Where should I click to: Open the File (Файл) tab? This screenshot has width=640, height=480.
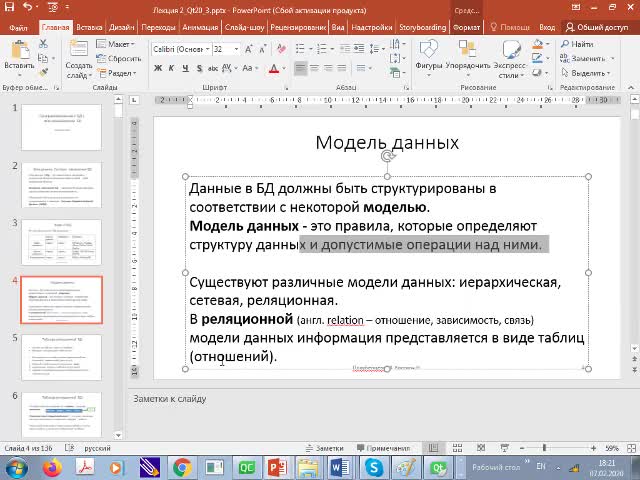click(x=18, y=27)
